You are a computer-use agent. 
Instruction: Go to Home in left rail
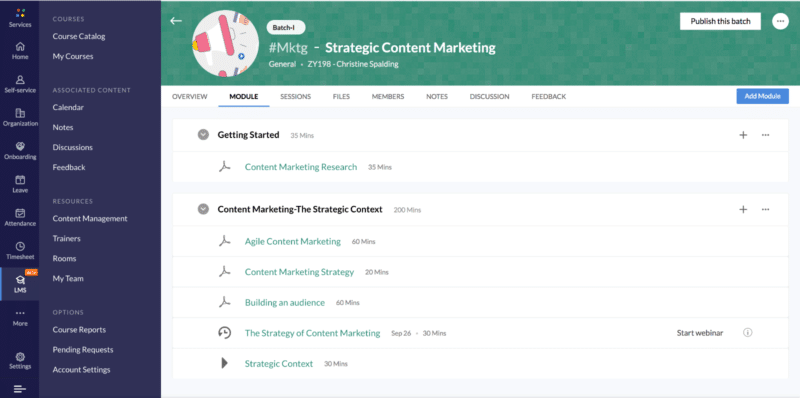20,46
